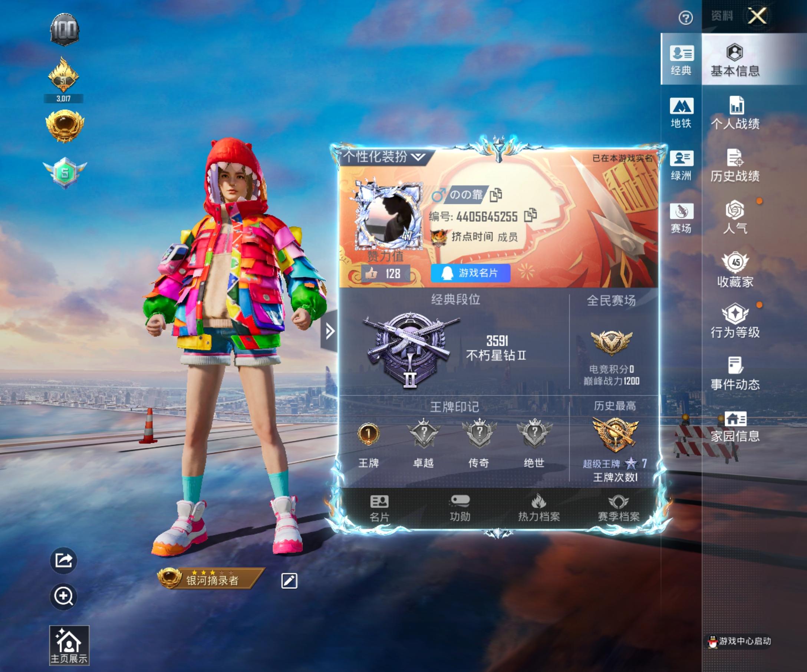Open 历史战绩 match history
Viewport: 807px width, 672px height.
point(735,165)
